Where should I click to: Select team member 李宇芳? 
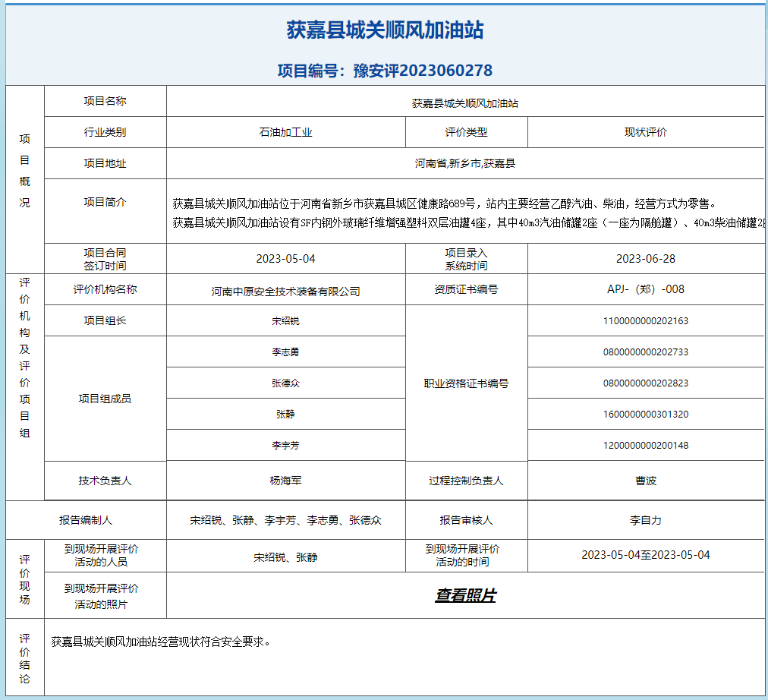click(x=285, y=445)
